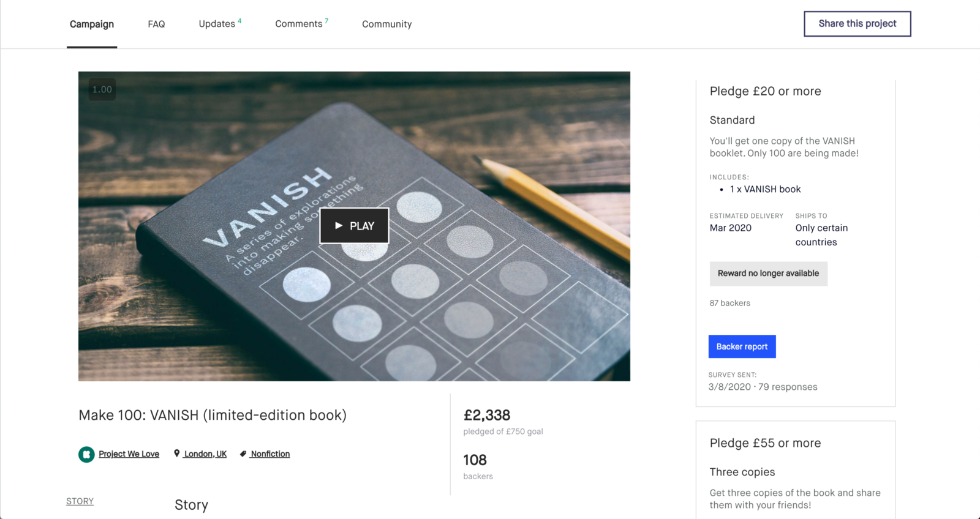Click the Project We Love badge icon

[86, 454]
